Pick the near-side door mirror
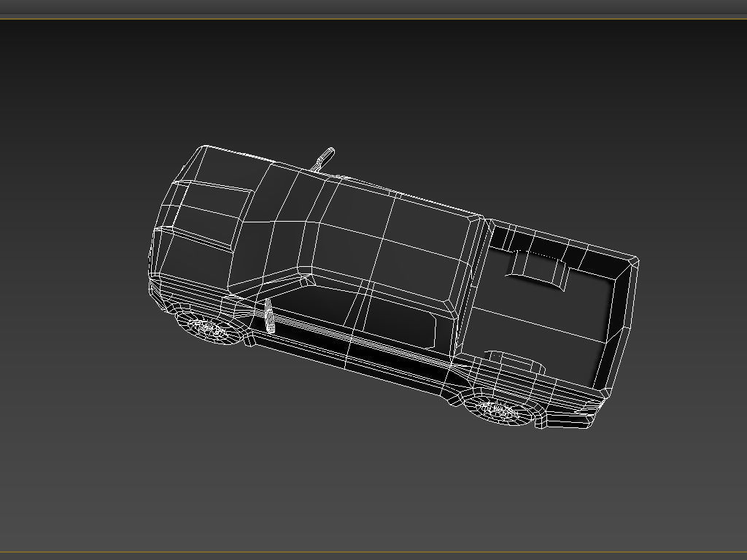Screen dimensions: 747x560 click(269, 315)
